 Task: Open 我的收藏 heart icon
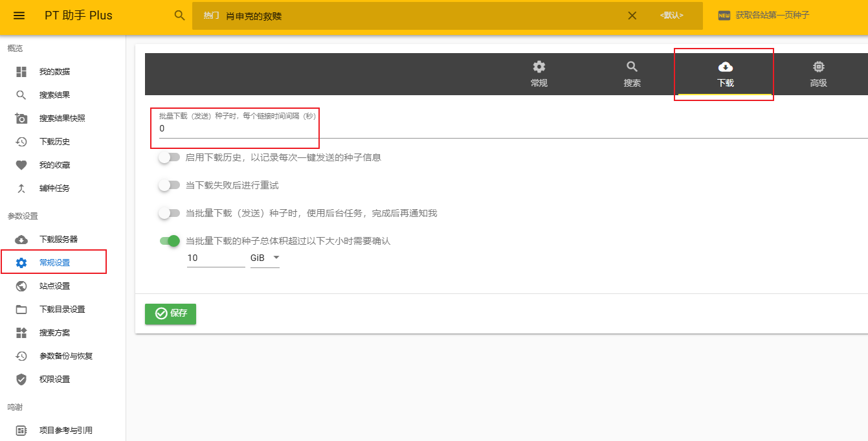(21, 165)
